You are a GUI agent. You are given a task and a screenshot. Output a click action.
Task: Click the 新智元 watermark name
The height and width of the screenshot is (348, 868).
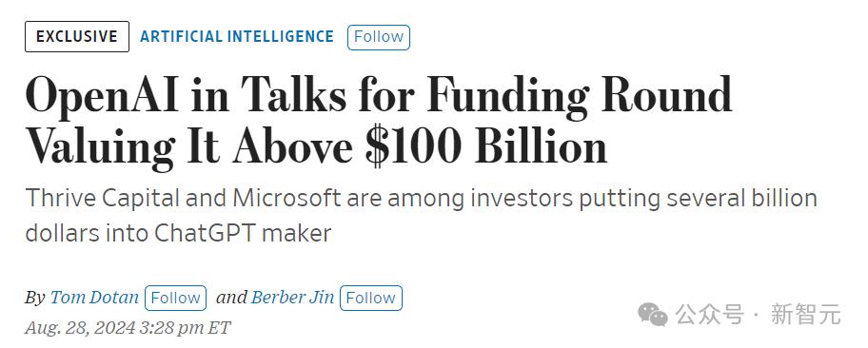[x=806, y=315]
